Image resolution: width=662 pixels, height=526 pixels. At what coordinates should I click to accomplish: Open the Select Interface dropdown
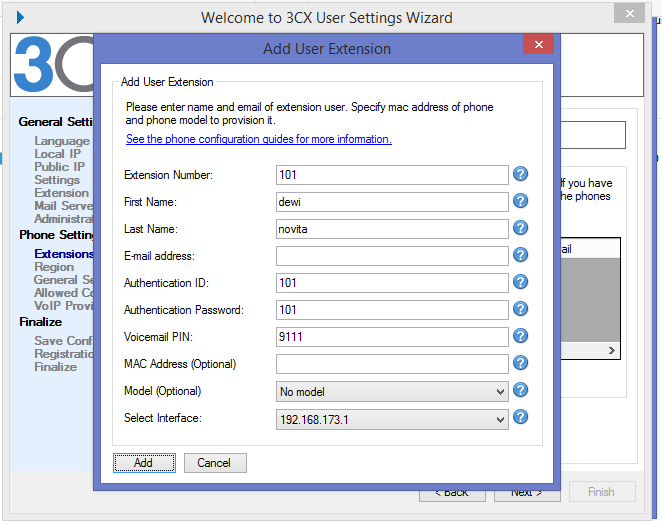coord(392,419)
